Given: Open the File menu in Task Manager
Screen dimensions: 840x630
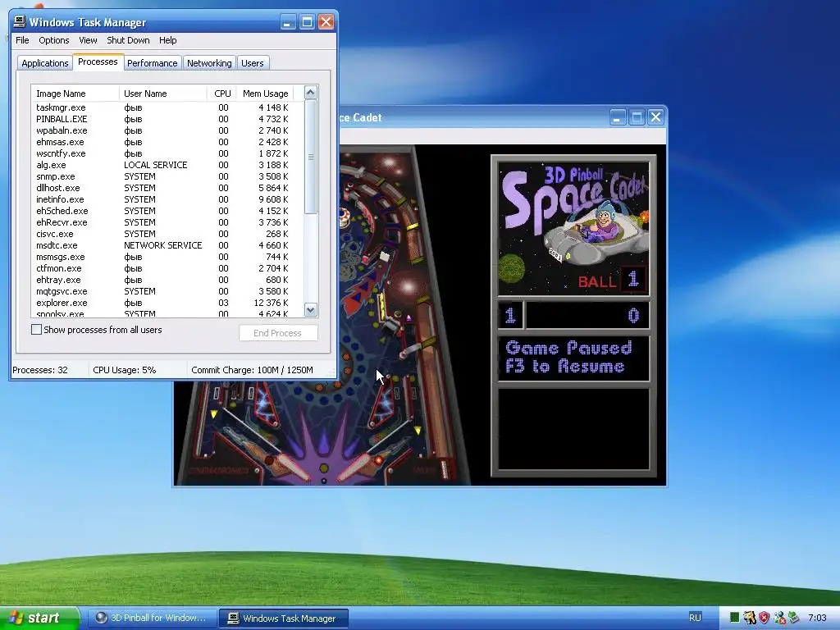Looking at the screenshot, I should click(x=22, y=40).
